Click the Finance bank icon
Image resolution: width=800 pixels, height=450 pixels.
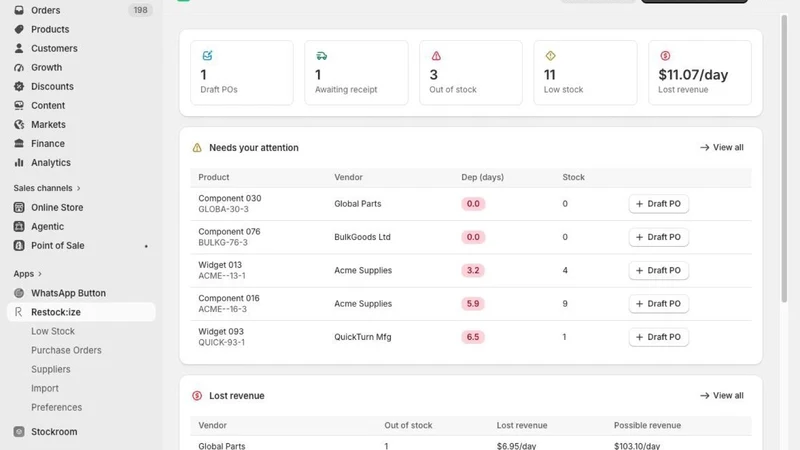tap(19, 143)
